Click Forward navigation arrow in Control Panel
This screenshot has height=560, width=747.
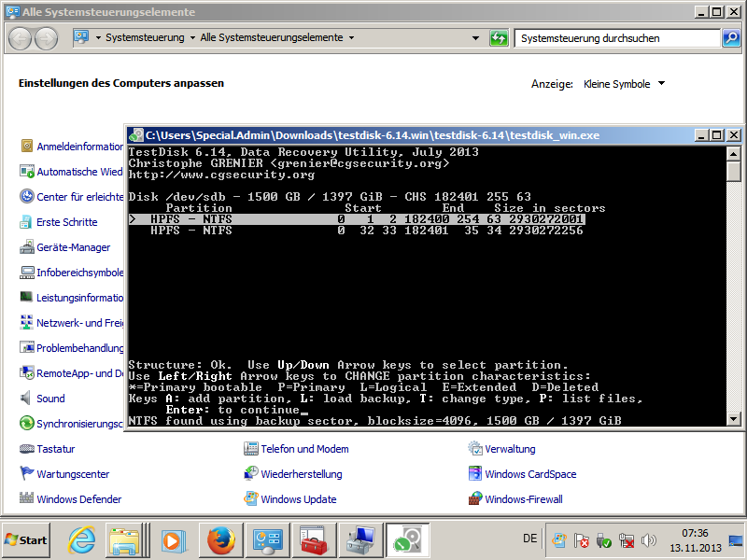(x=46, y=38)
